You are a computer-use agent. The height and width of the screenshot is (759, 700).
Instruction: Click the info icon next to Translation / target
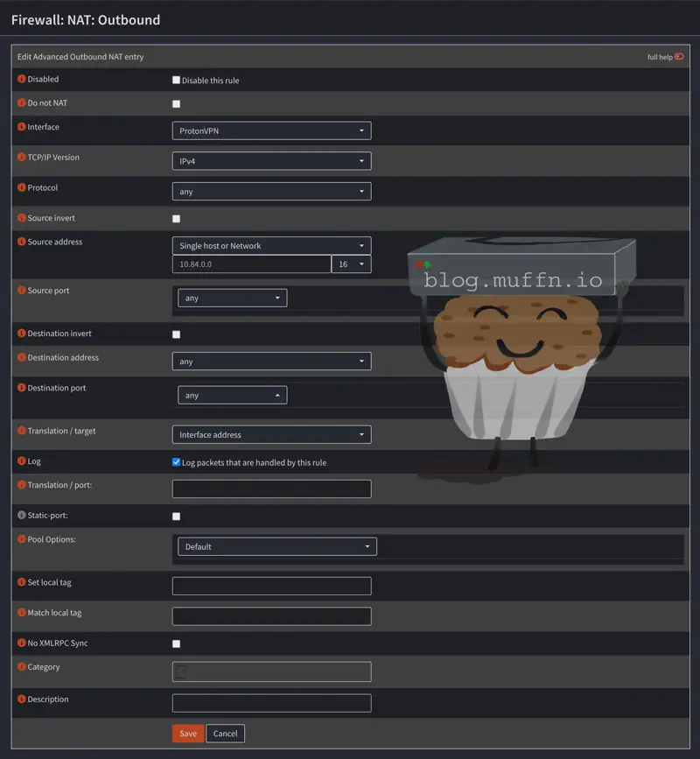tap(21, 431)
